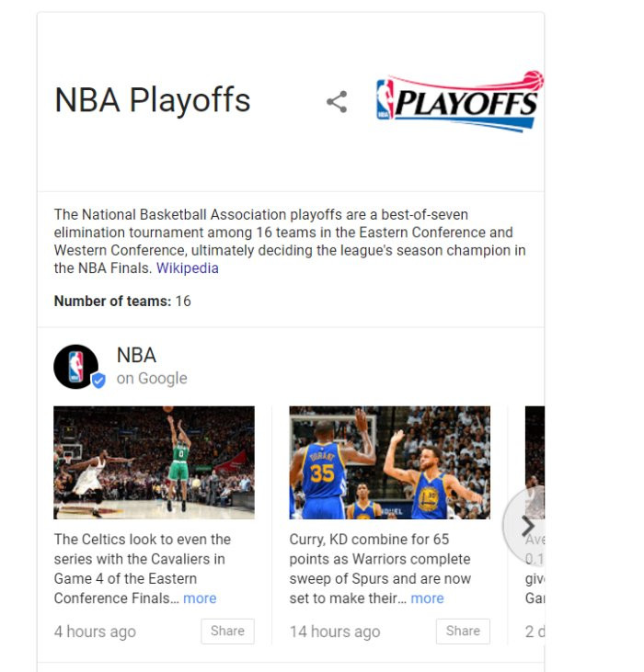This screenshot has height=672, width=644.
Task: Open the Warriors players photo thumbnail
Action: tap(390, 462)
